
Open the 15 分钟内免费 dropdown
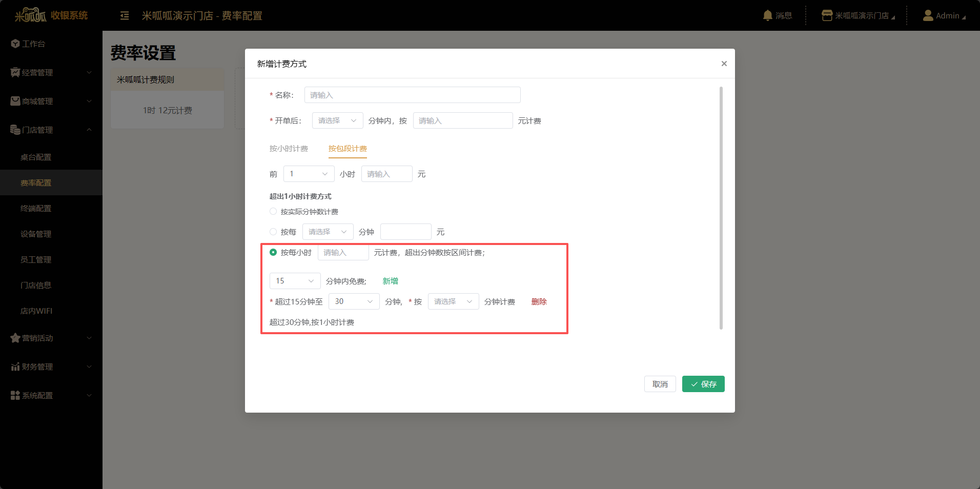pyautogui.click(x=295, y=281)
